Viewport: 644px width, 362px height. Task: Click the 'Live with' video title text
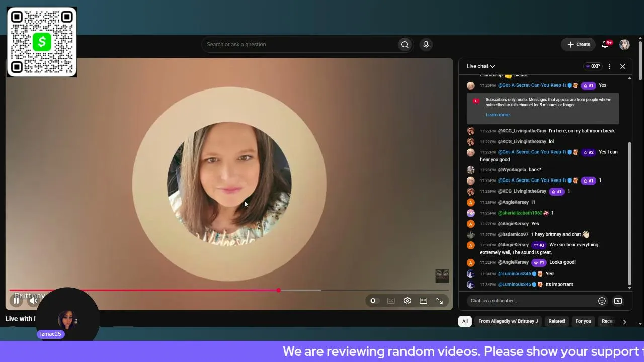pyautogui.click(x=20, y=319)
